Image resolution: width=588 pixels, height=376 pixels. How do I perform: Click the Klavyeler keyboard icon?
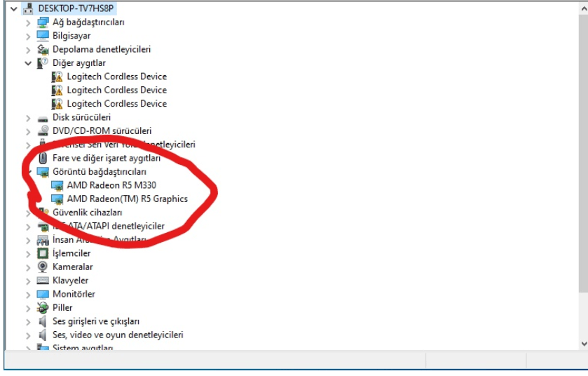pos(43,281)
